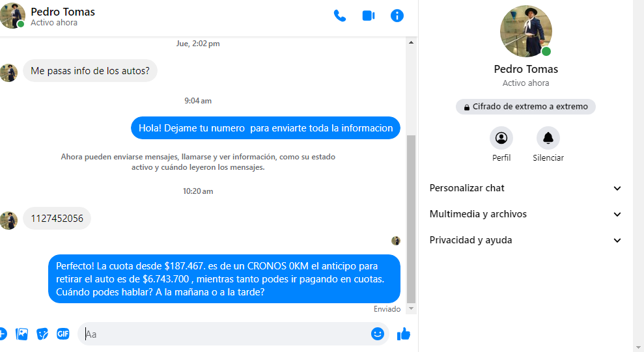This screenshot has width=644, height=352.
Task: Start a voice call with Pedro Tomas
Action: [339, 16]
